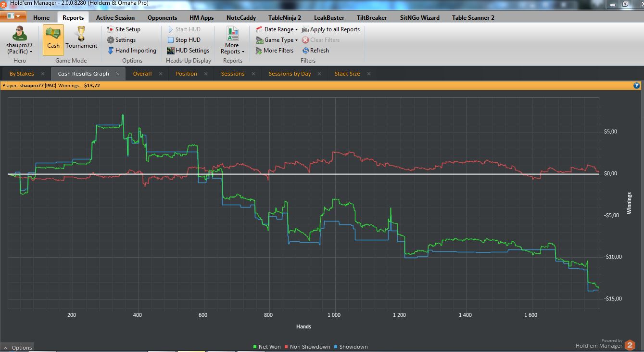Open HUD Settings
The image size is (644, 352).
188,51
